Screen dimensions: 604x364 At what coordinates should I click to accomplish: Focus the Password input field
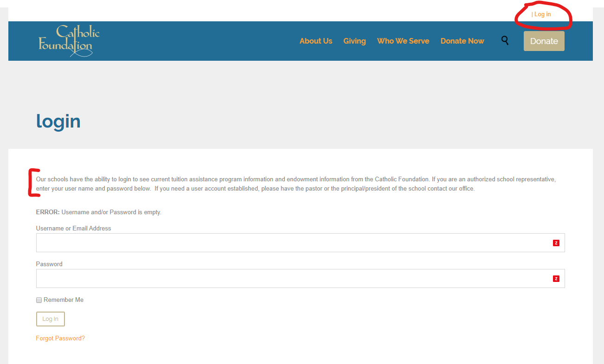(292, 279)
